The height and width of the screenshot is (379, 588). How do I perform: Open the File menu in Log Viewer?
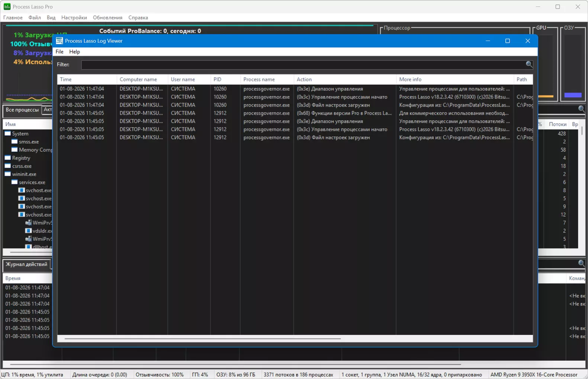[60, 52]
